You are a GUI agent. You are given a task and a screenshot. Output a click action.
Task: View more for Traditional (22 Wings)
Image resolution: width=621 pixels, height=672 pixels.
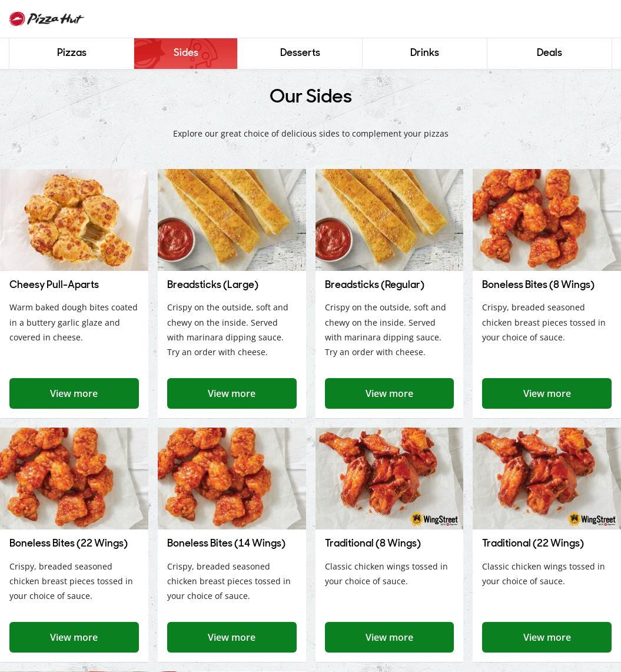click(546, 637)
